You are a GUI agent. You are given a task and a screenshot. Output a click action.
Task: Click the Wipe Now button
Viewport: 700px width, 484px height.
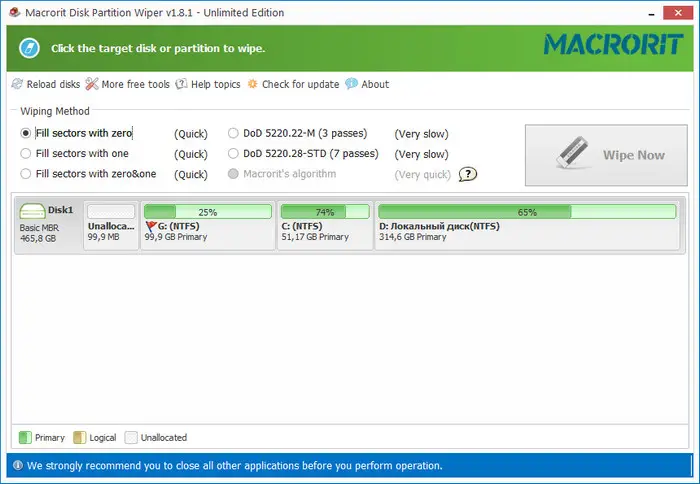(x=606, y=155)
